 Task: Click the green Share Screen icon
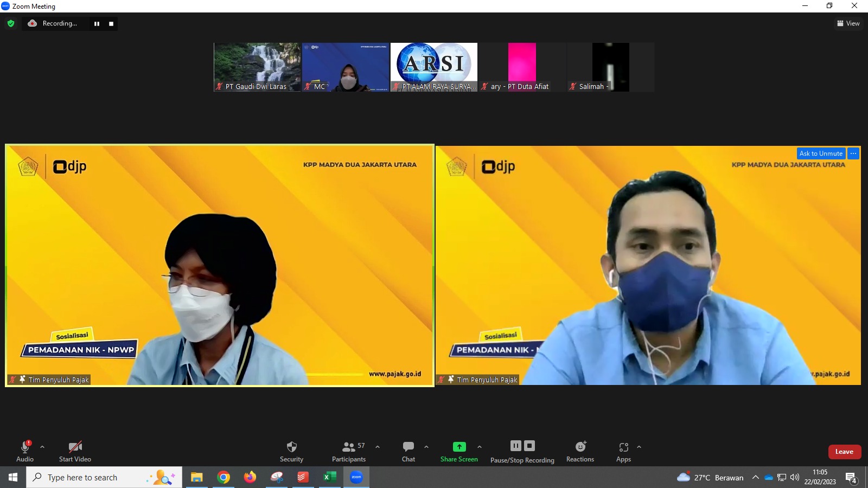tap(459, 447)
